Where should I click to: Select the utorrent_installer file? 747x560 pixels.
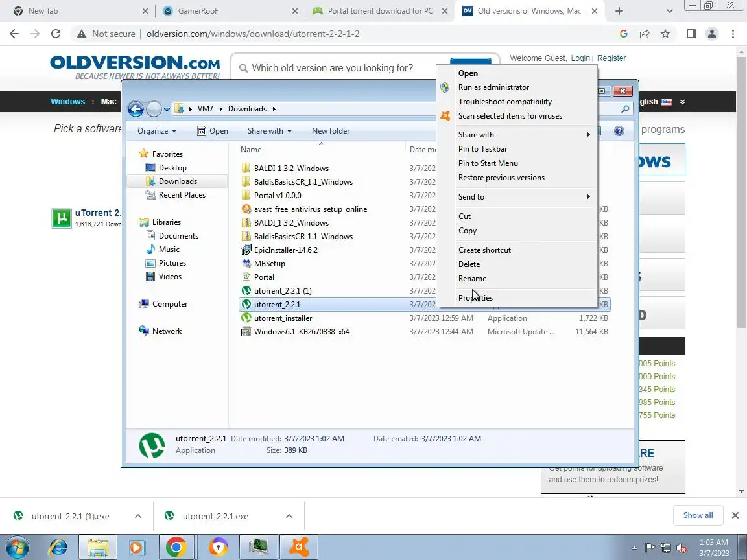(x=283, y=318)
